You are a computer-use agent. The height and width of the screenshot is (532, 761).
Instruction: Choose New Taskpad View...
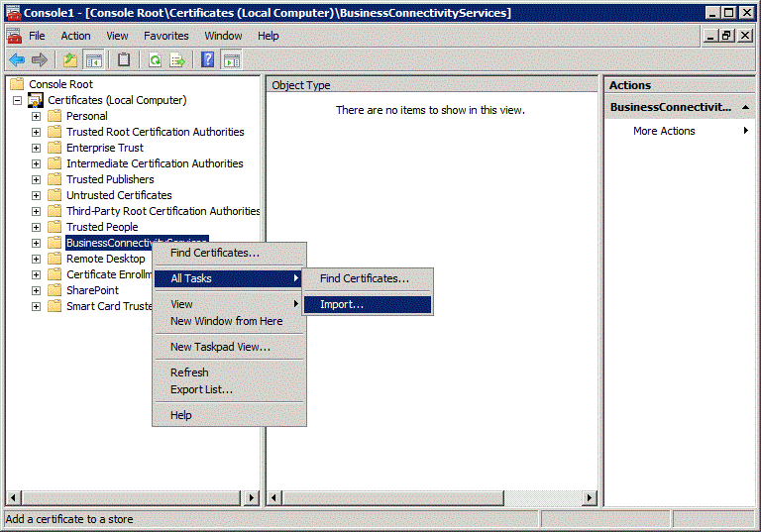[229, 347]
